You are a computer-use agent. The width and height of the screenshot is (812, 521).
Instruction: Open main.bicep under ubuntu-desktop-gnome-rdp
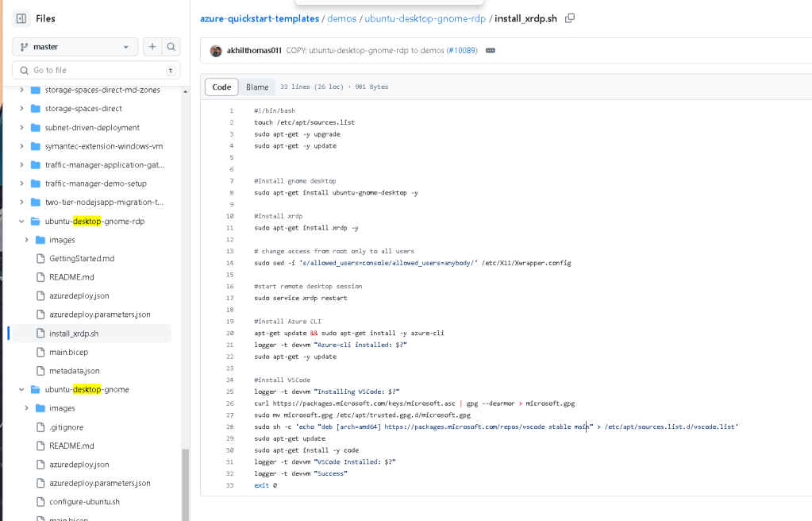point(69,352)
